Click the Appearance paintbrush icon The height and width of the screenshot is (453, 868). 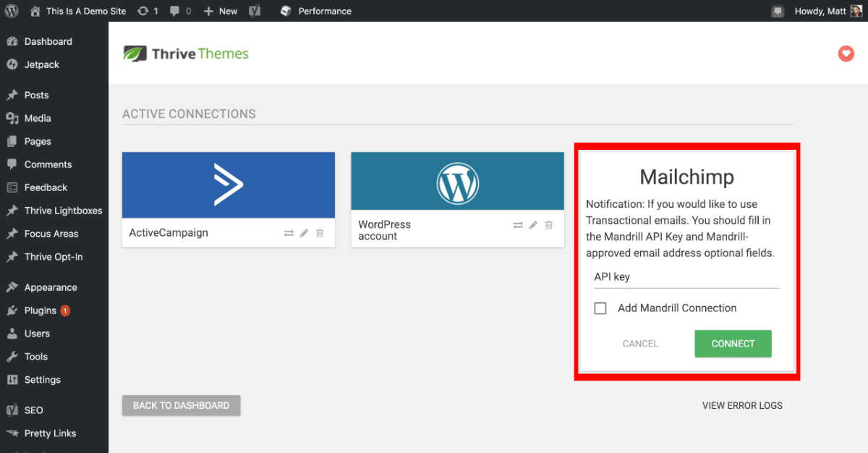pos(12,287)
